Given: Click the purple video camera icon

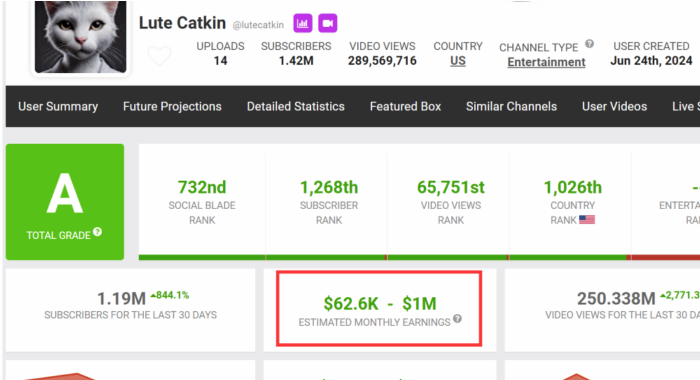Looking at the screenshot, I should click(x=328, y=23).
